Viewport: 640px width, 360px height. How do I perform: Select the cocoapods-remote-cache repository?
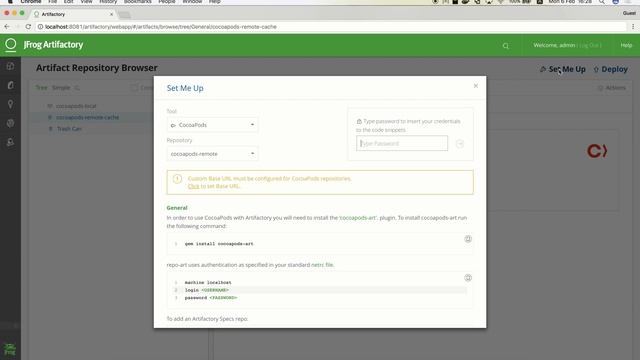click(87, 118)
